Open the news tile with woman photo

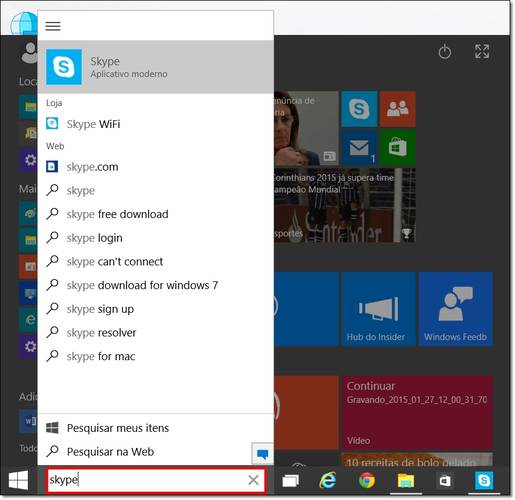[306, 128]
